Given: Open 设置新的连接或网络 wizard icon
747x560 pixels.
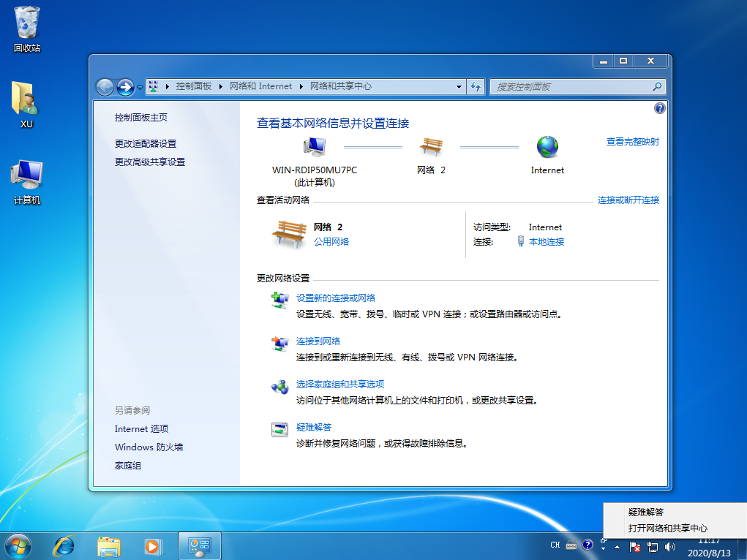Looking at the screenshot, I should (279, 300).
